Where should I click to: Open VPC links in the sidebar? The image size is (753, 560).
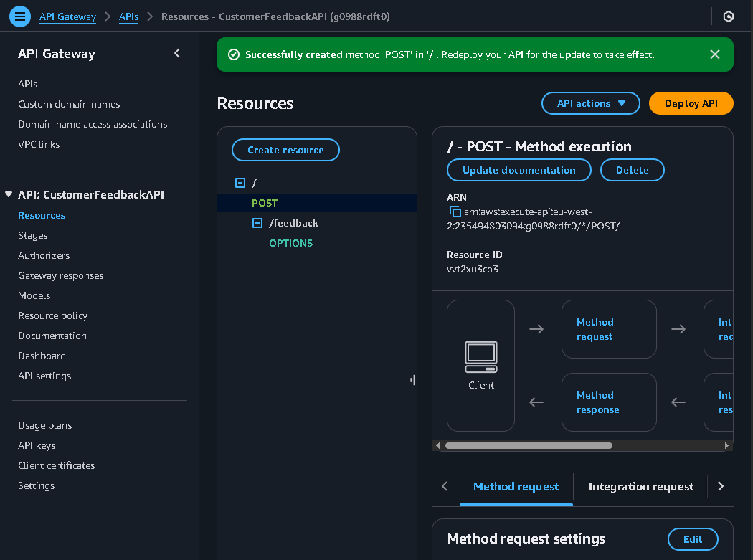[39, 145]
